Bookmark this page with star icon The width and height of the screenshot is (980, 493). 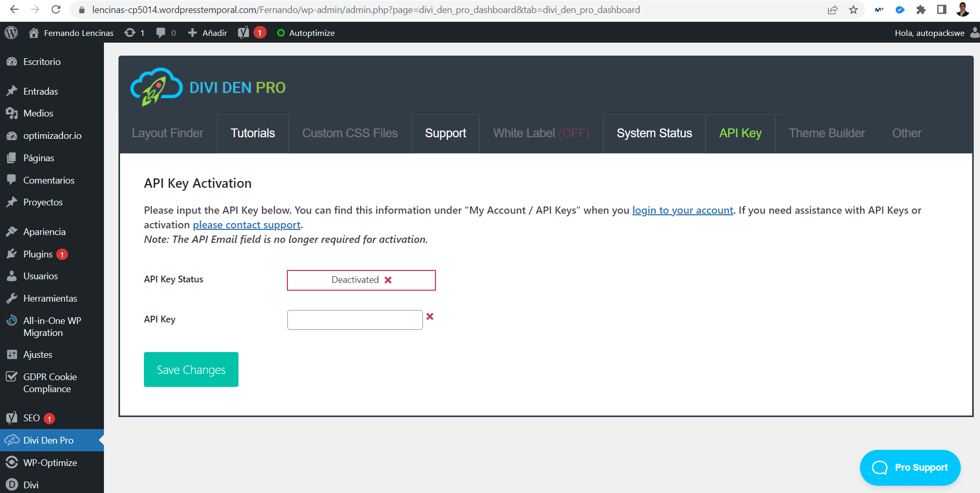(x=853, y=9)
